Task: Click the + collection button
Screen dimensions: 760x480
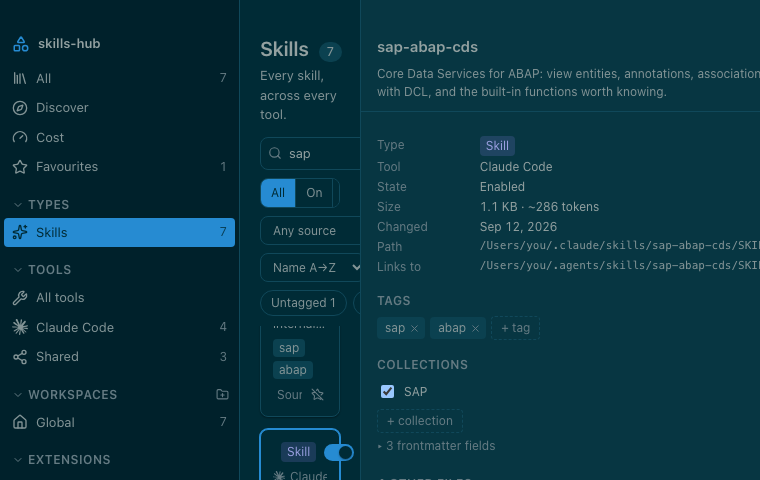Action: click(x=420, y=421)
